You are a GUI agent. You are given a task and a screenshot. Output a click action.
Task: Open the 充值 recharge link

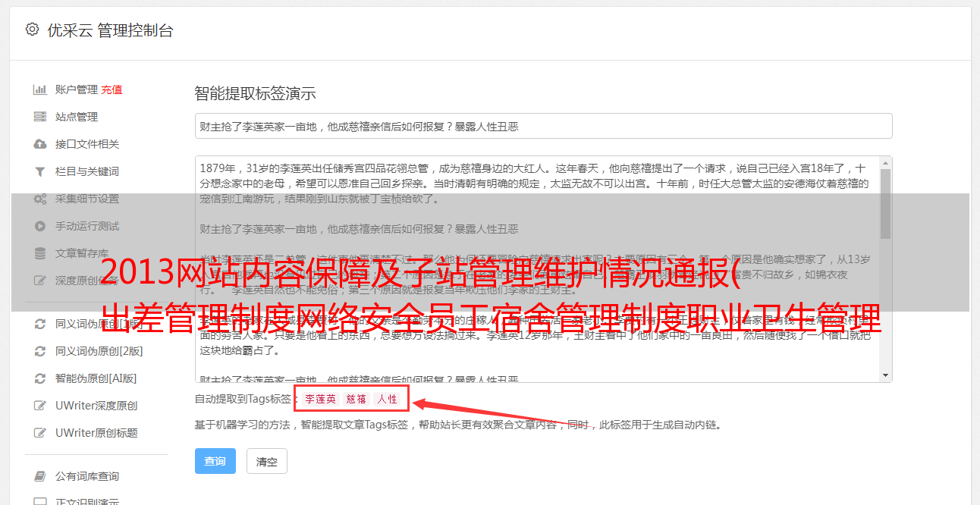pyautogui.click(x=112, y=89)
